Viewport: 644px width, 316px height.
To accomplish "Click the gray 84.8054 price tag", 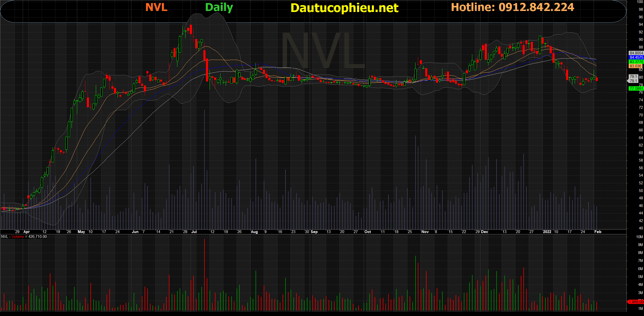I will point(636,53).
